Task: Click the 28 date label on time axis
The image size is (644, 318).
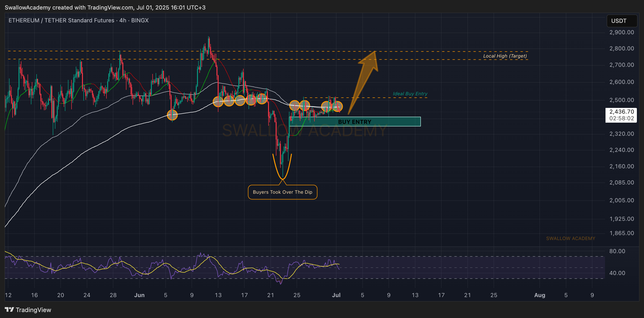Action: [113, 295]
